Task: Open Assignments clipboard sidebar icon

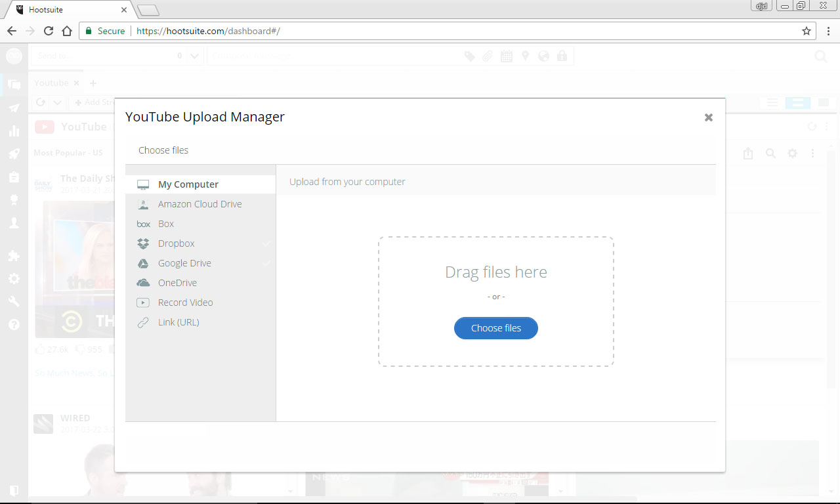Action: tap(14, 177)
